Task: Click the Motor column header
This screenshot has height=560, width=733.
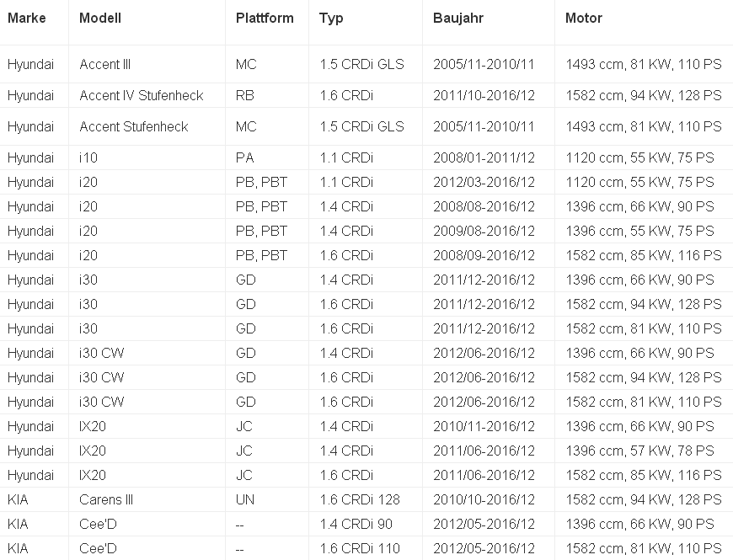Action: 584,18
